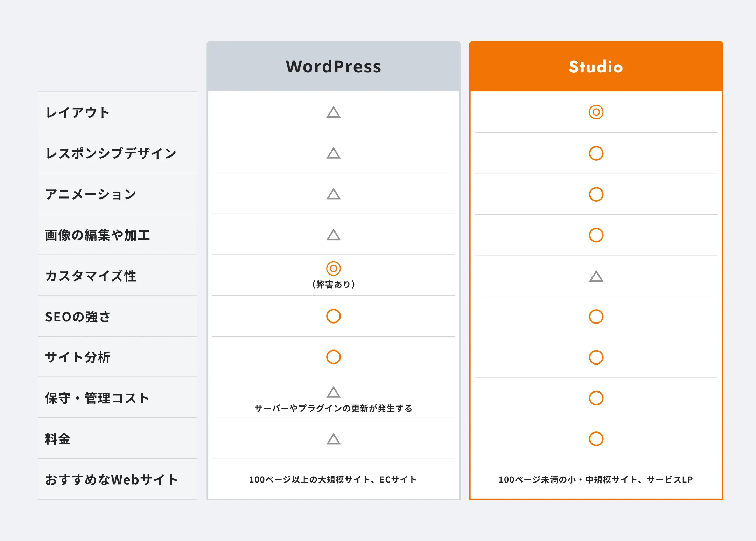Select the orange Studio column header

(596, 67)
